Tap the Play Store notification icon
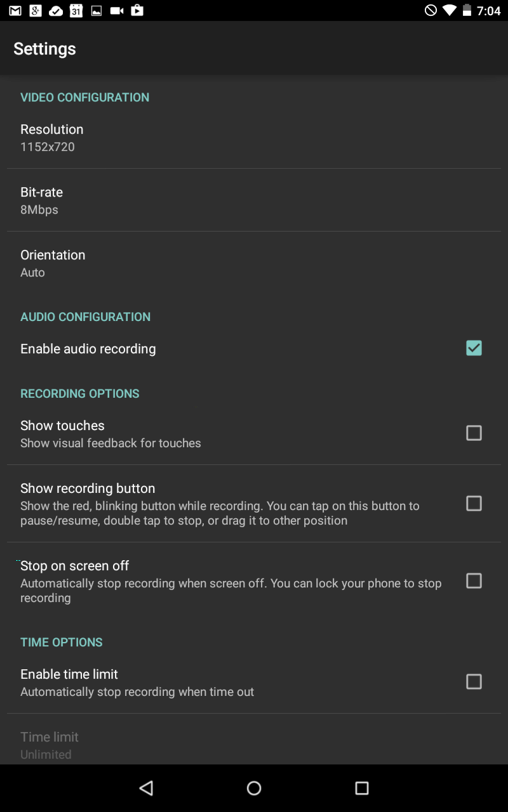Viewport: 508px width, 812px height. click(x=137, y=11)
